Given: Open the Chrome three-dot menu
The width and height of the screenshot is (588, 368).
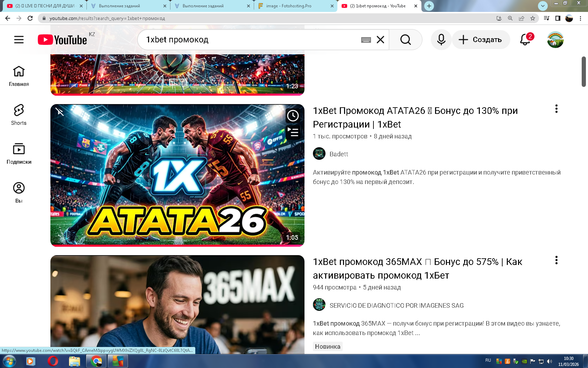Looking at the screenshot, I should coord(581,18).
